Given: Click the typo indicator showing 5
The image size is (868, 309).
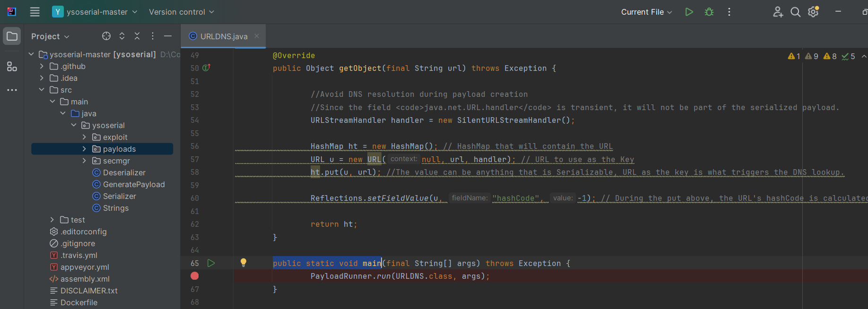Looking at the screenshot, I should (x=849, y=56).
